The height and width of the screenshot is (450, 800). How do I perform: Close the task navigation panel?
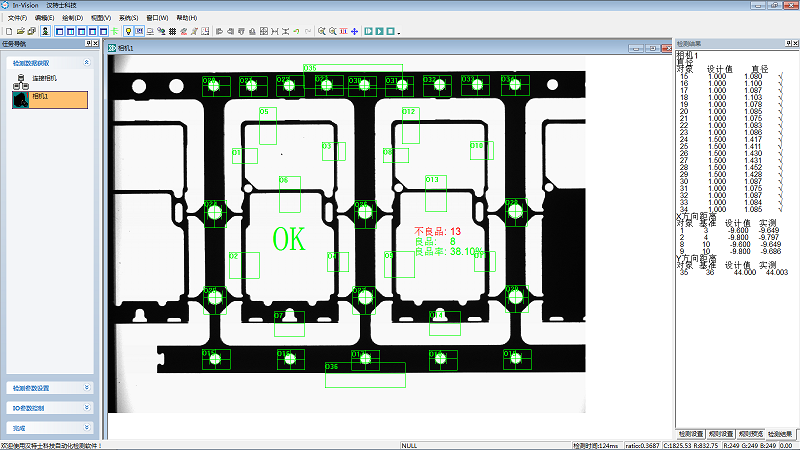tap(94, 45)
